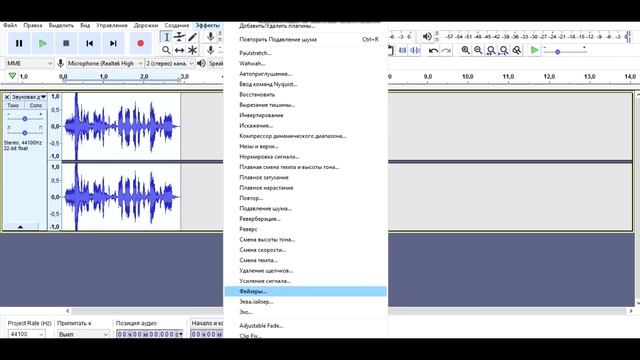The height and width of the screenshot is (360, 640).
Task: Open the Дорожки menu
Action: pyautogui.click(x=146, y=25)
